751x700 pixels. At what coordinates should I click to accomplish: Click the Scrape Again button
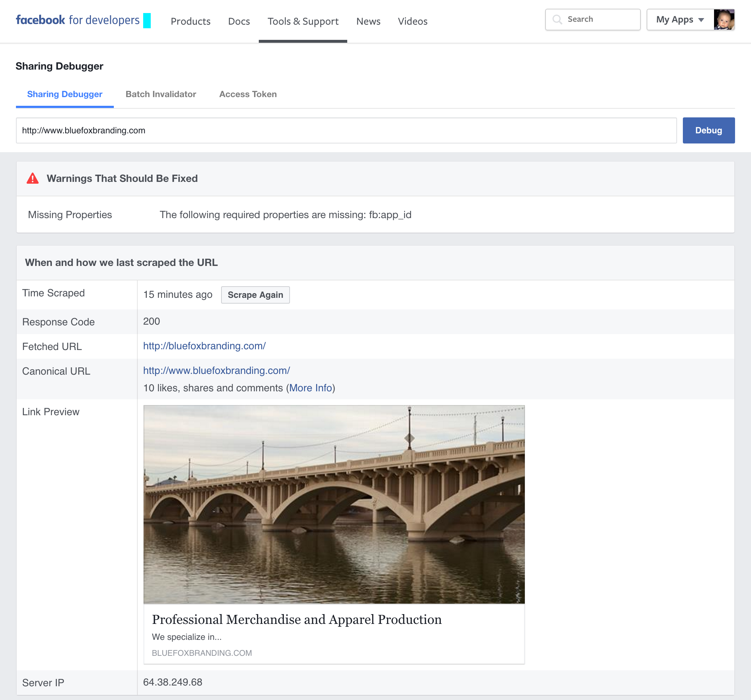pos(255,295)
